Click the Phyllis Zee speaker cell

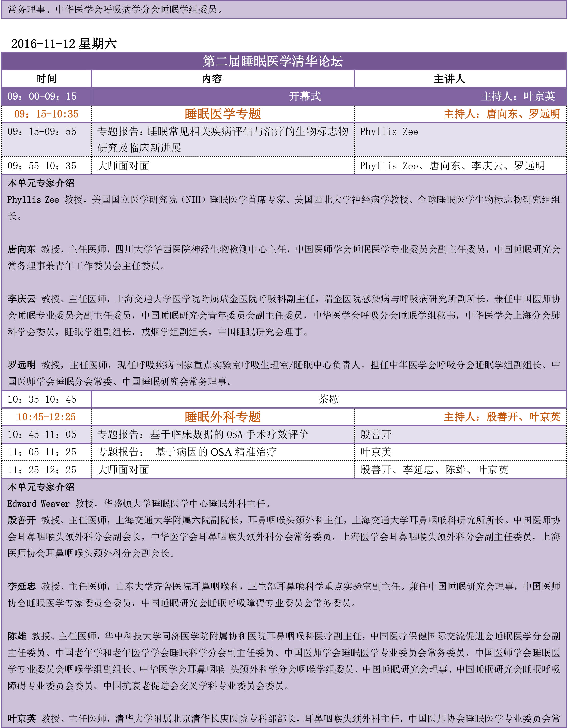tap(389, 132)
